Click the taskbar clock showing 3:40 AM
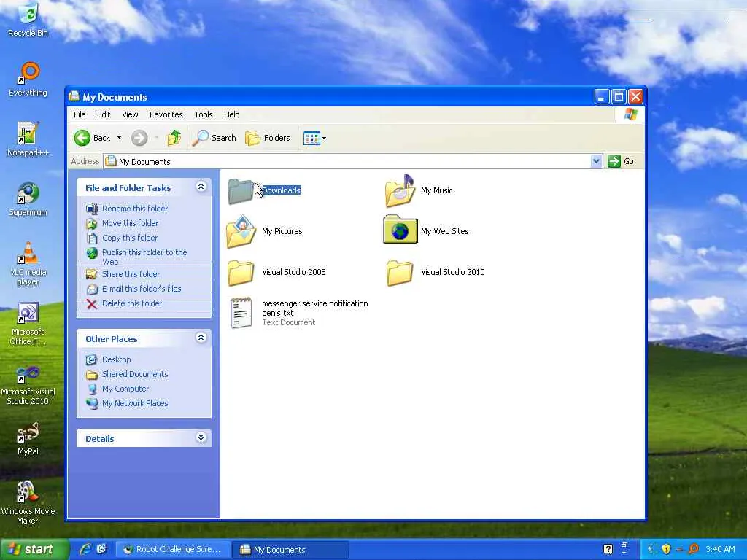This screenshot has width=747, height=560. [x=720, y=550]
